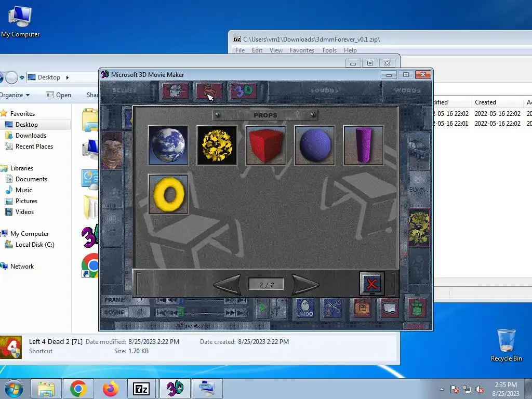Click the Windows Start button
The image size is (532, 399).
(14, 389)
